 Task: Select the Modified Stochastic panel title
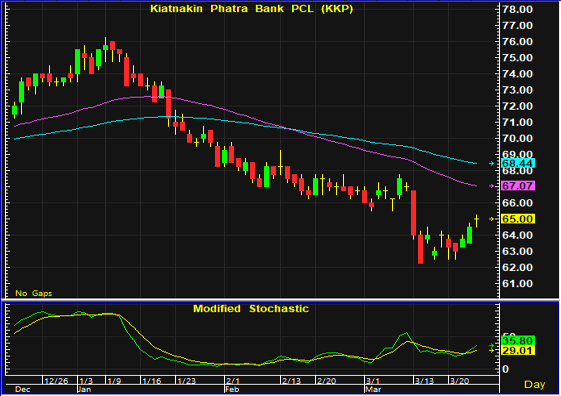pos(251,308)
